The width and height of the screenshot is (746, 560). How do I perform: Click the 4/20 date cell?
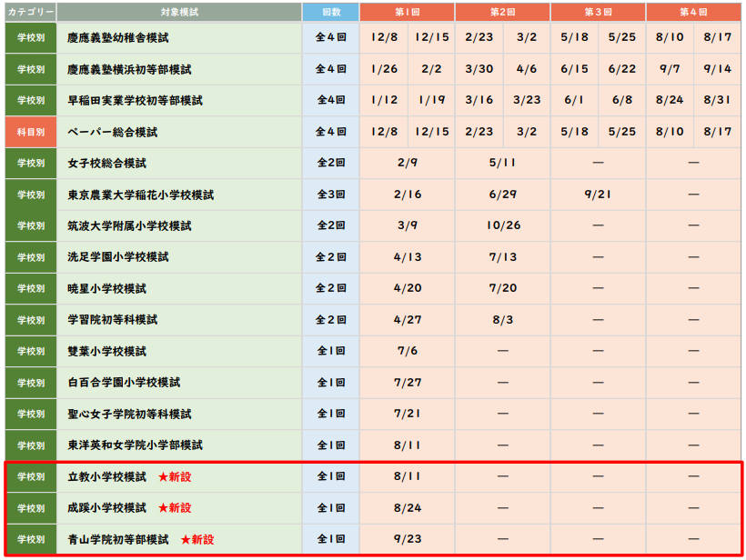408,288
